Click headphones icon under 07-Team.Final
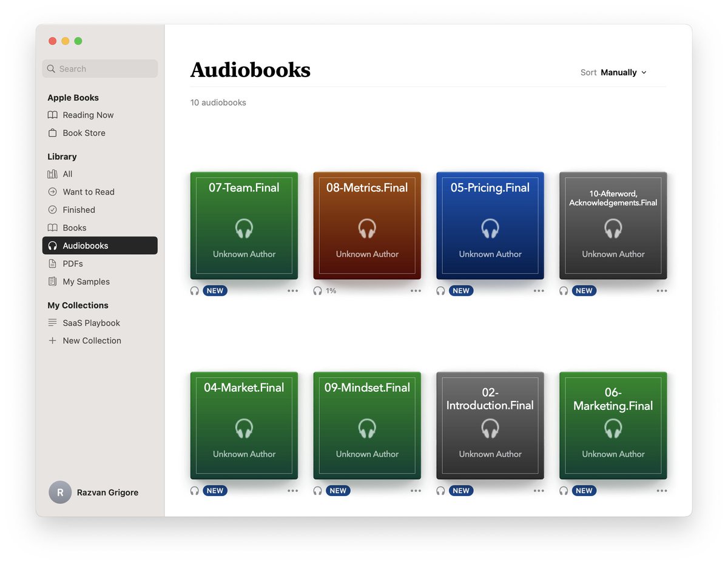The height and width of the screenshot is (564, 728). pyautogui.click(x=195, y=290)
